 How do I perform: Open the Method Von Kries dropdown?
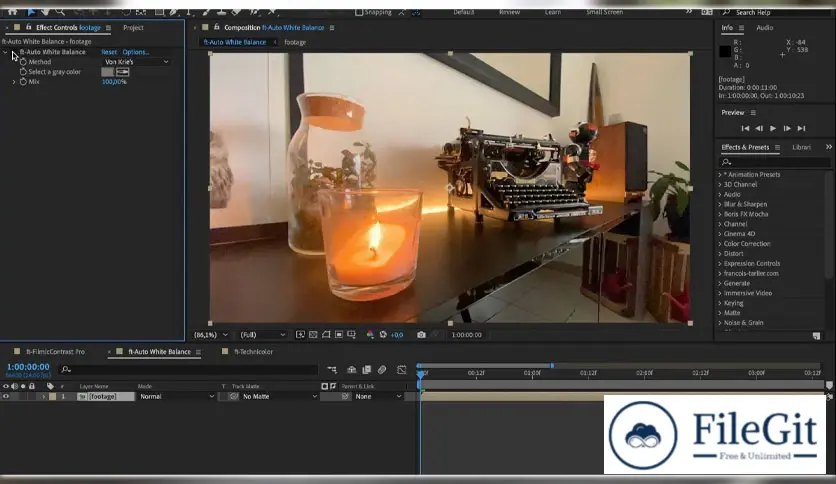coord(136,62)
